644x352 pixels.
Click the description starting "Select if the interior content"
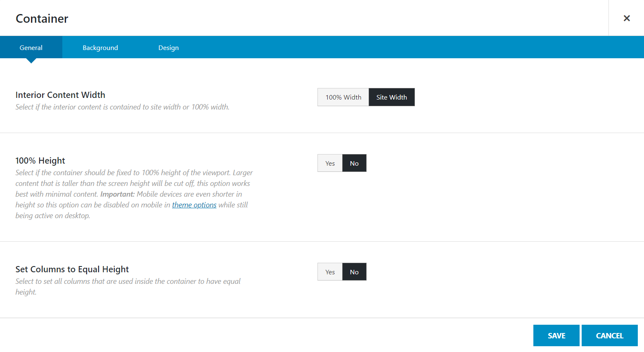point(123,107)
